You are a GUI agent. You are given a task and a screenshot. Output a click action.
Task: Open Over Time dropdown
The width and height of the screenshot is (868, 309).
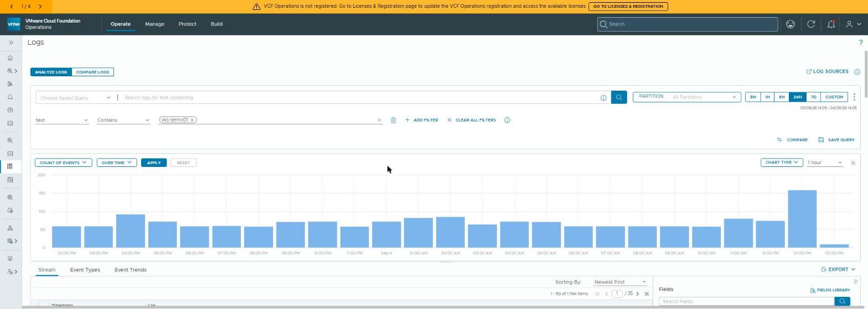116,163
